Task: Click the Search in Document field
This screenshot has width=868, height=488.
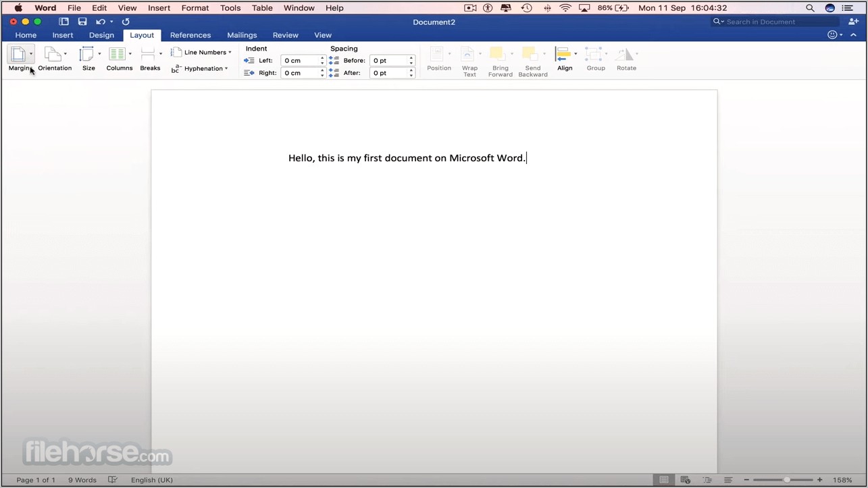Action: pyautogui.click(x=775, y=22)
